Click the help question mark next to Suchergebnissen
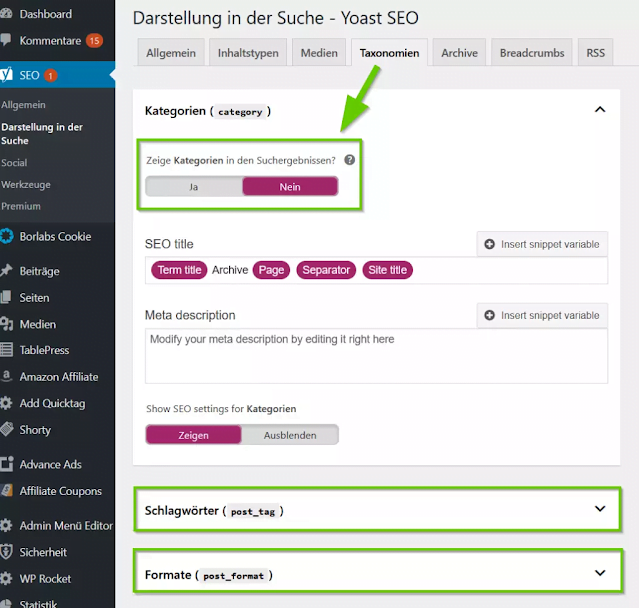 coord(349,160)
